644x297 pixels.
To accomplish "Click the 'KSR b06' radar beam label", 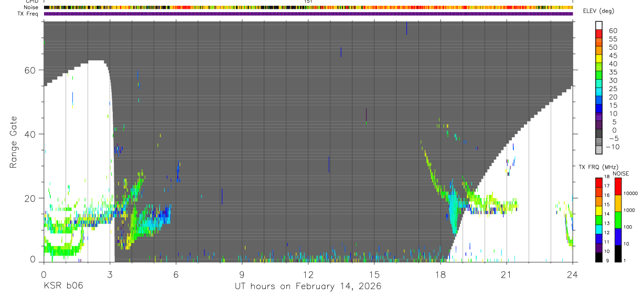I will tap(63, 286).
